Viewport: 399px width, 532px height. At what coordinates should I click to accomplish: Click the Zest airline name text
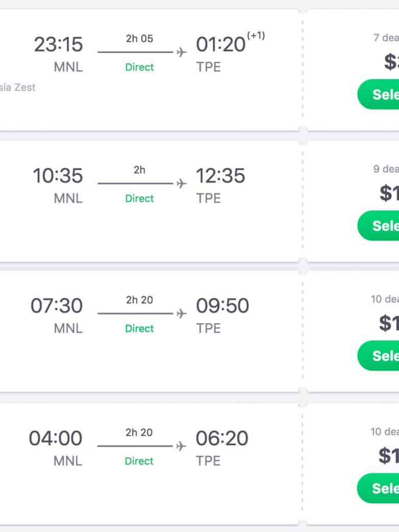coord(24,87)
